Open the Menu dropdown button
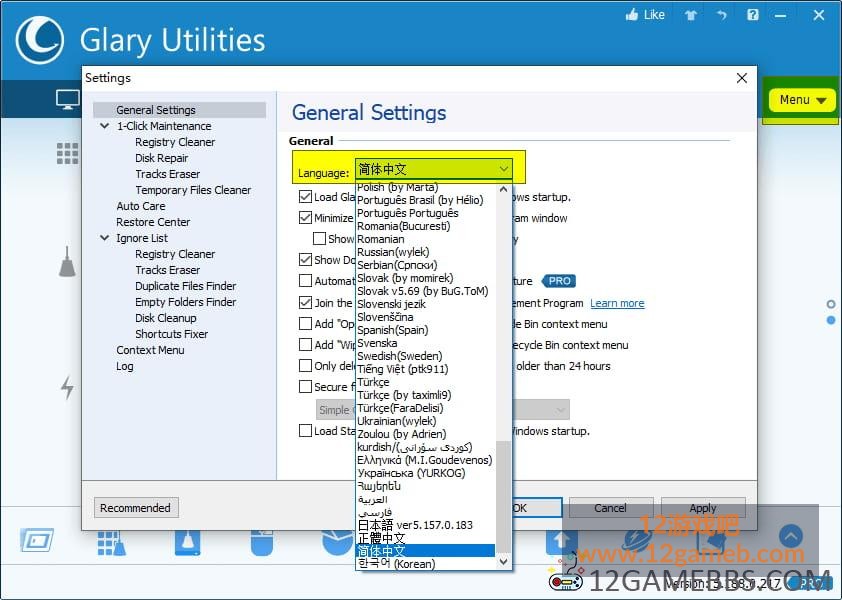Screen dimensions: 842x600 pyautogui.click(x=802, y=100)
